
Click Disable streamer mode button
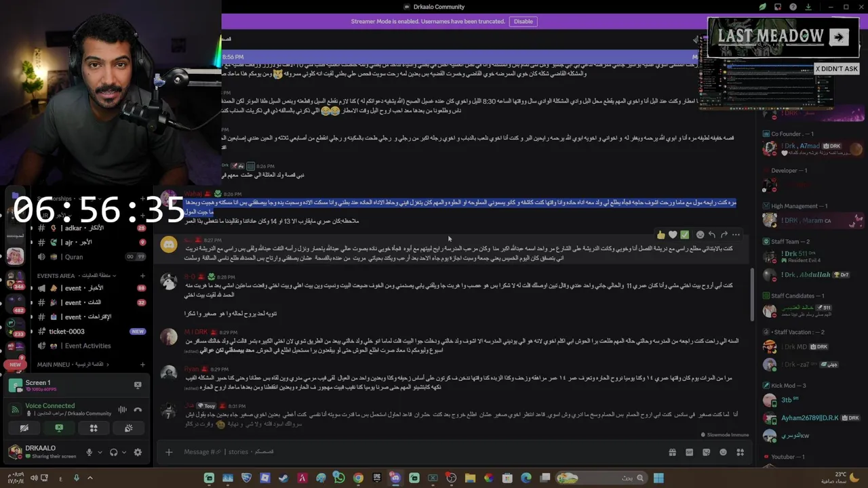524,21
